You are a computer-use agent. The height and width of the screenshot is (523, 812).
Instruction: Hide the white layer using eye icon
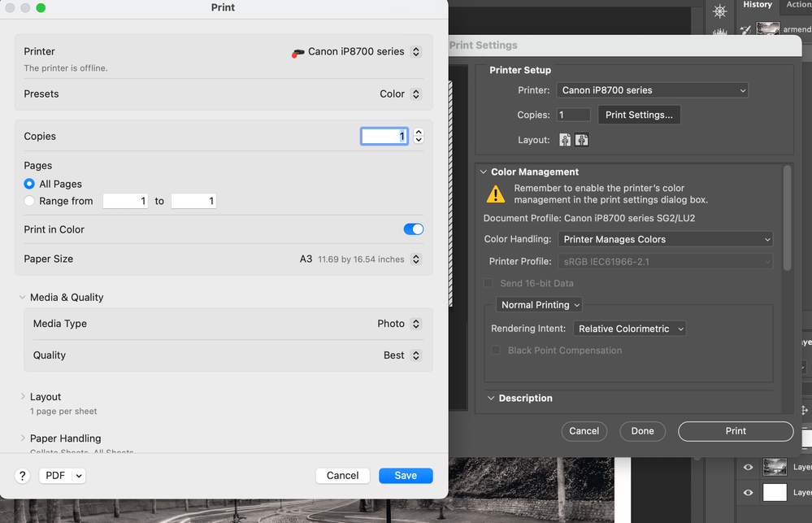(748, 492)
